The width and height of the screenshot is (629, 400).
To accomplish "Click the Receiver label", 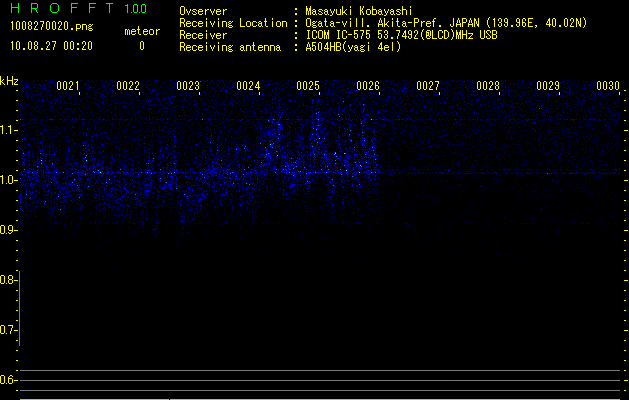I will [x=203, y=35].
